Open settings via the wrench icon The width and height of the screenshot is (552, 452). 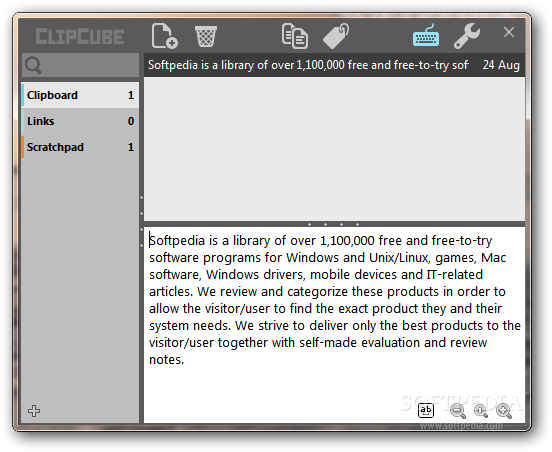tap(467, 36)
